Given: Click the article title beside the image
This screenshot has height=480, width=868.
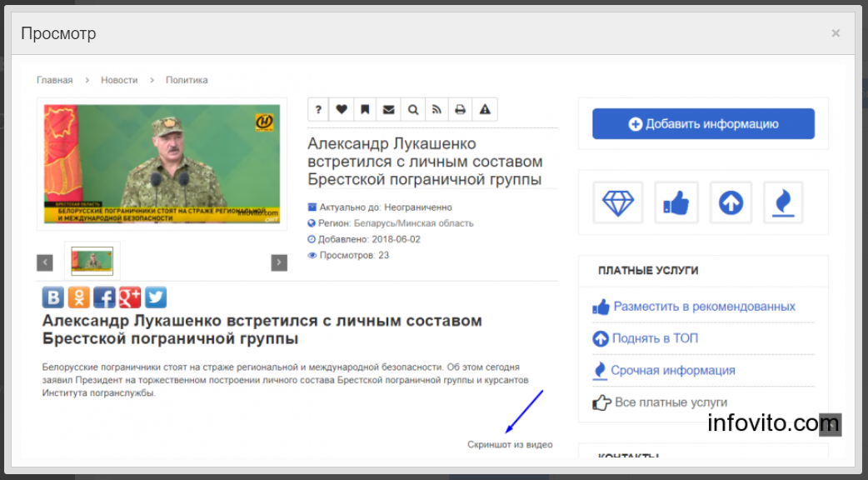Looking at the screenshot, I should pyautogui.click(x=425, y=161).
